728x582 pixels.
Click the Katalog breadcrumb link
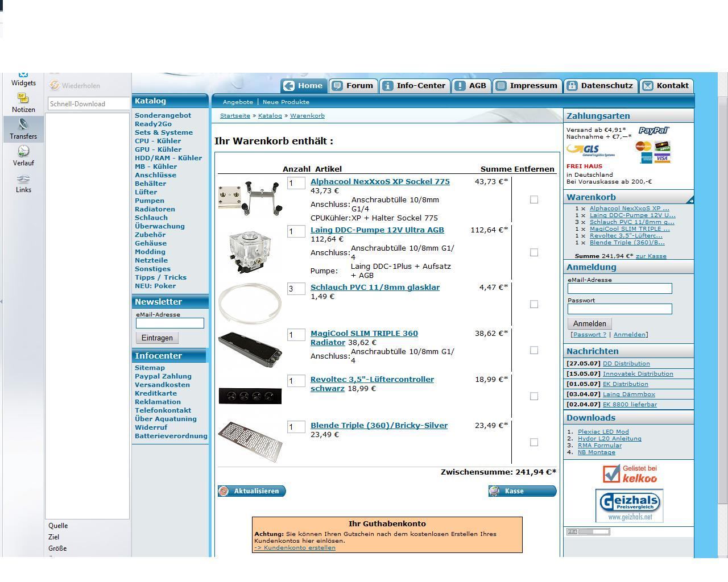coord(270,115)
